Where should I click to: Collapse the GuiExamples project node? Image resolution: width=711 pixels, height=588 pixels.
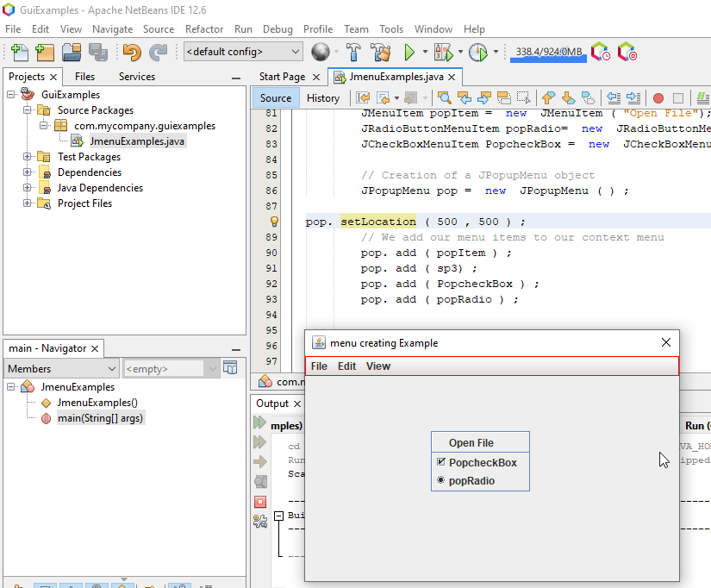pos(11,95)
